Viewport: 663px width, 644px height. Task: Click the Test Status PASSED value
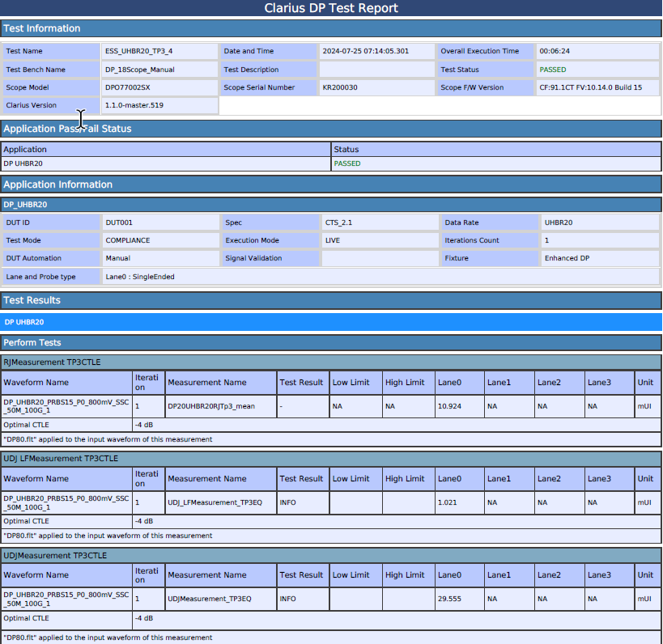553,70
